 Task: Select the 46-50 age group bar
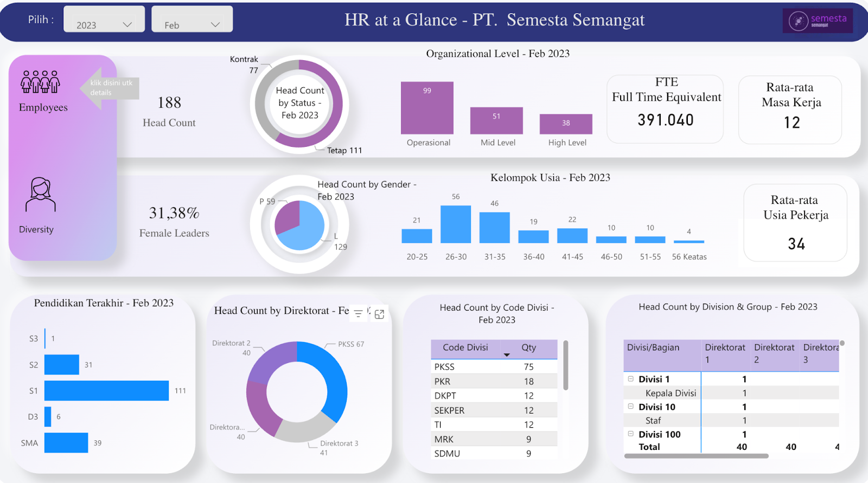[x=611, y=240]
